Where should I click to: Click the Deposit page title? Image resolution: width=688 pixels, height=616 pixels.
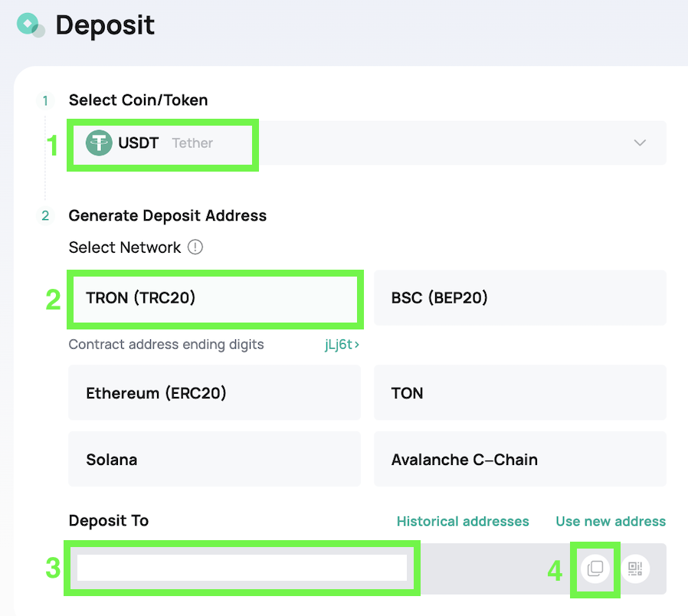coord(105,25)
